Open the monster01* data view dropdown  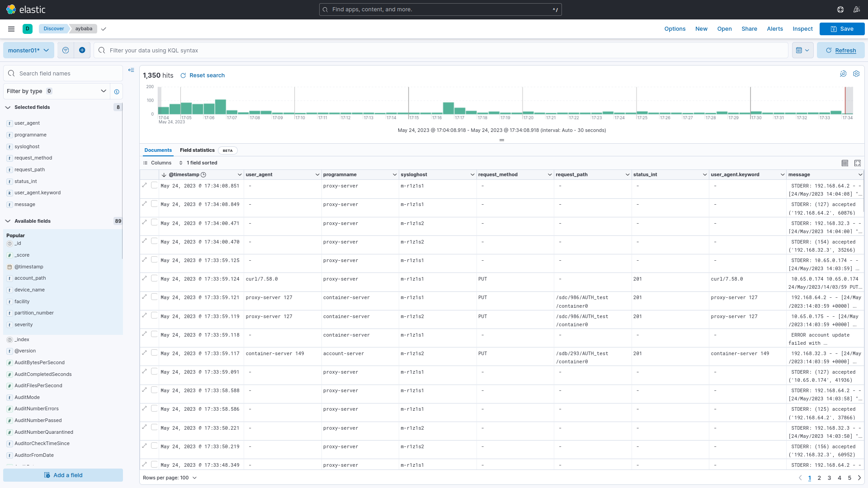28,50
